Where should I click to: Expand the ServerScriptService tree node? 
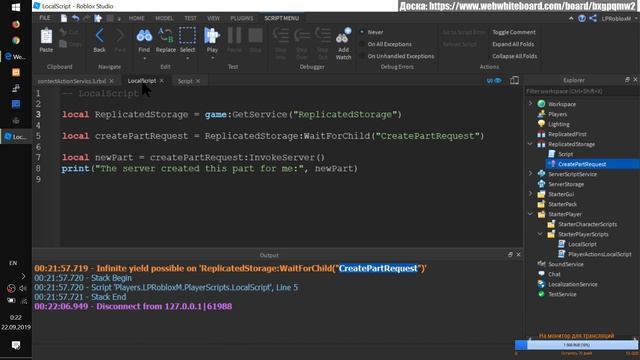530,173
